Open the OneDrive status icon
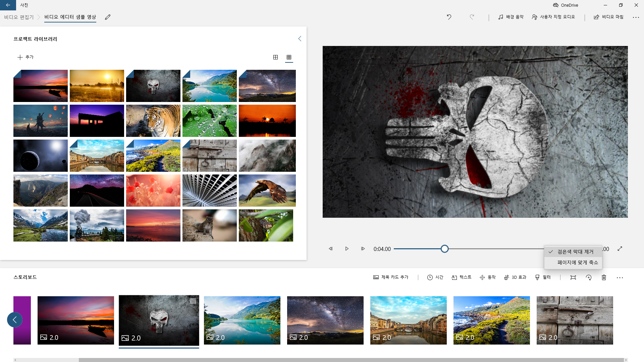 566,5
